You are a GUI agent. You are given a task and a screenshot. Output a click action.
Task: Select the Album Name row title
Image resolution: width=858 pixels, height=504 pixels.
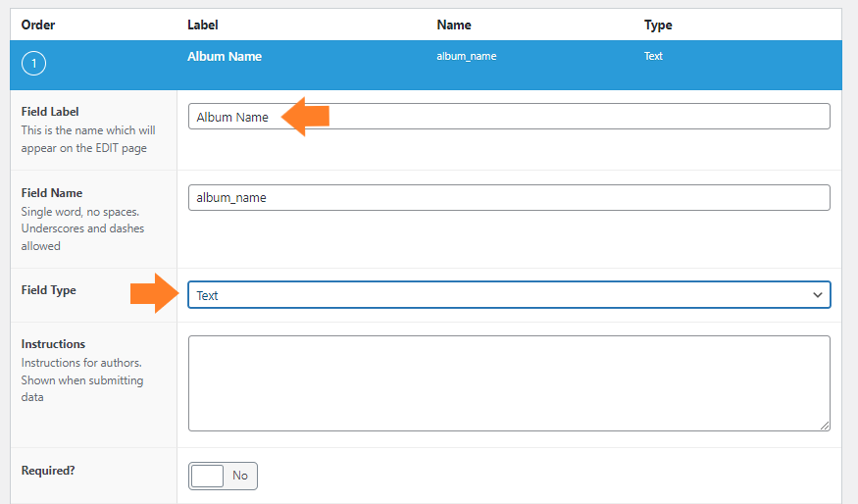point(225,56)
